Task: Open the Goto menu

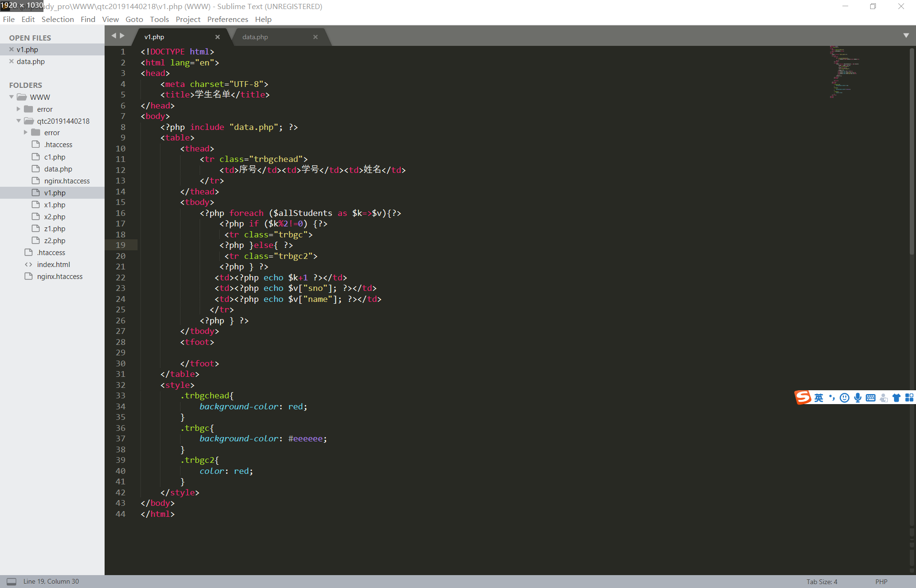Action: 134,19
